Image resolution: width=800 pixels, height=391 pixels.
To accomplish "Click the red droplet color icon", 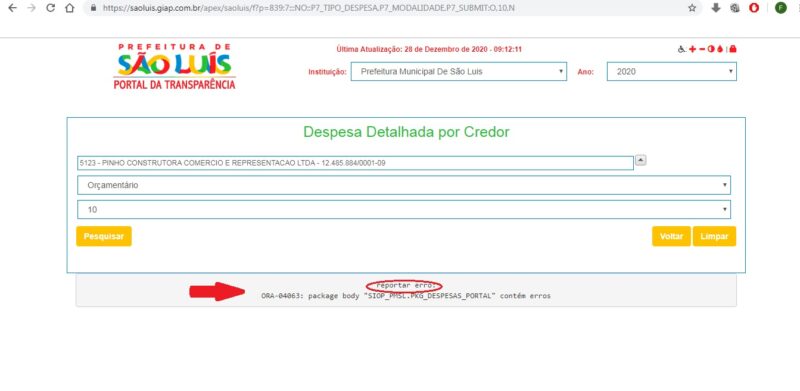I will [719, 49].
